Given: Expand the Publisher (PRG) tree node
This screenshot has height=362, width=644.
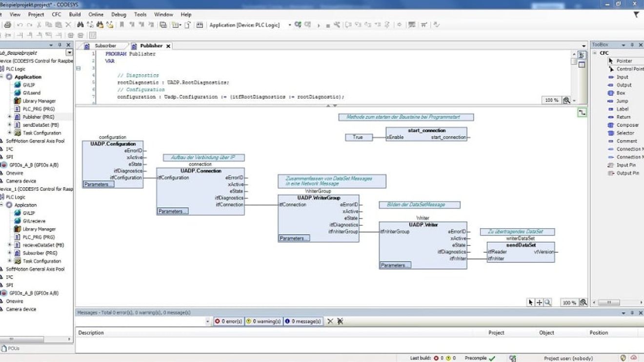Looking at the screenshot, I should (9, 117).
